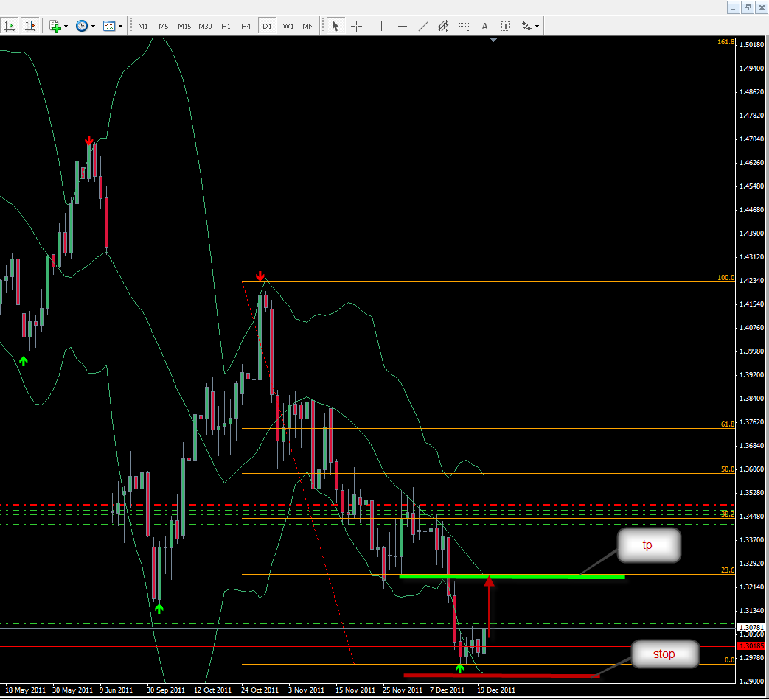
Task: Toggle the chart shift button
Action: [x=30, y=26]
